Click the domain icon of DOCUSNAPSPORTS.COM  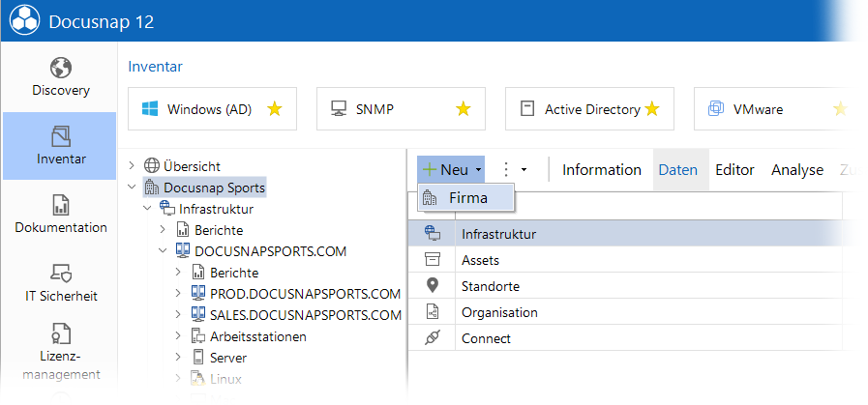(183, 250)
